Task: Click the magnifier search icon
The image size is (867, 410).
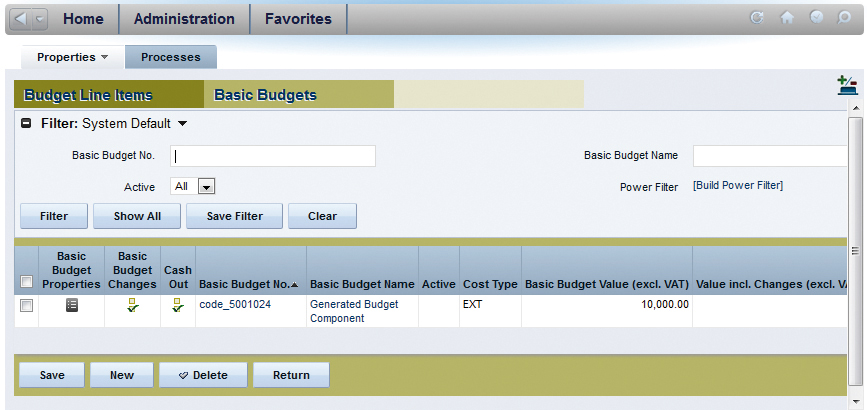Action: (845, 18)
